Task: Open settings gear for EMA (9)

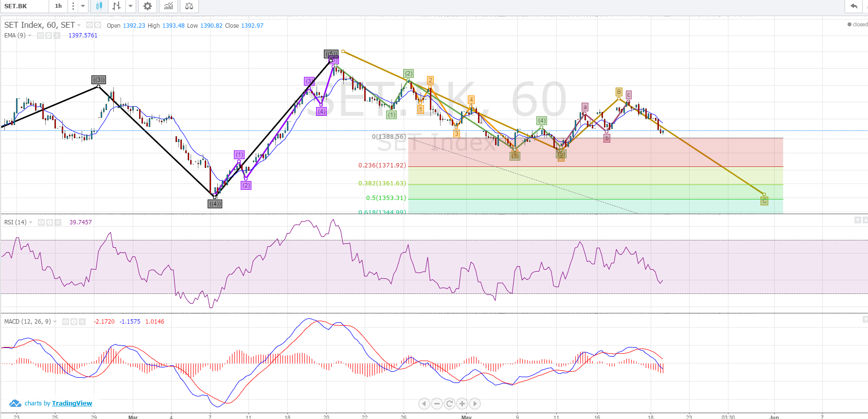Action: 49,36
